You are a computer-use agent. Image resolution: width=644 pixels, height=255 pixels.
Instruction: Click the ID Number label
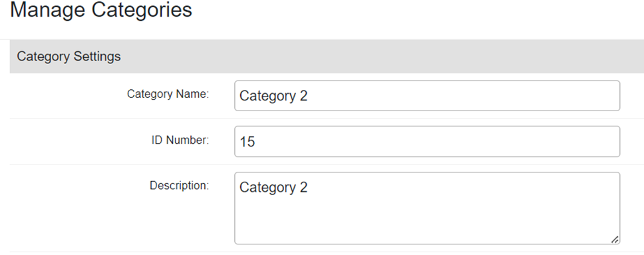coord(180,140)
